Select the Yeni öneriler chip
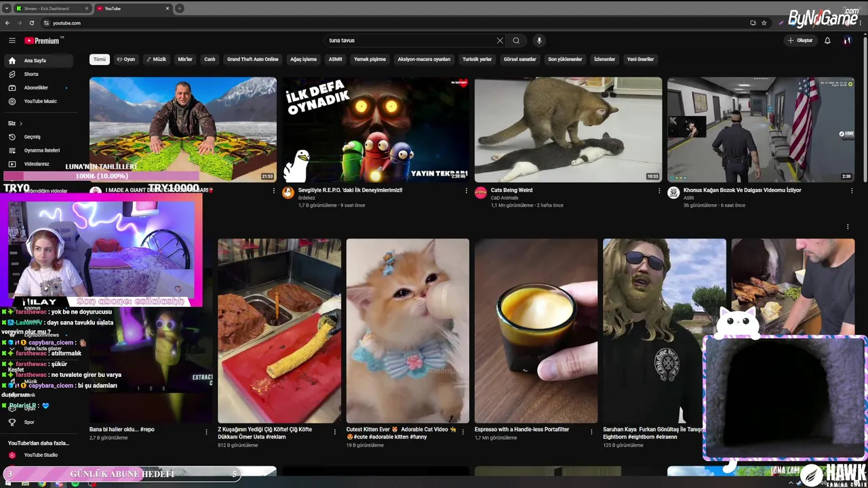868x488 pixels. click(x=640, y=59)
